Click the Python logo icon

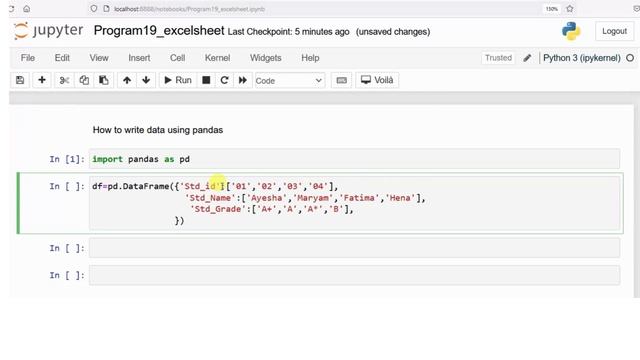571,31
